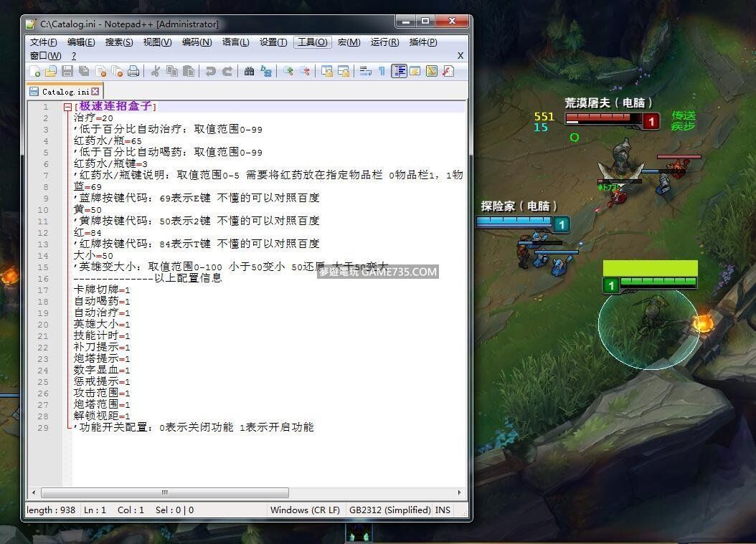Screen dimensions: 756x544
Task: Click the Close All toolbar icon
Action: coord(117,72)
